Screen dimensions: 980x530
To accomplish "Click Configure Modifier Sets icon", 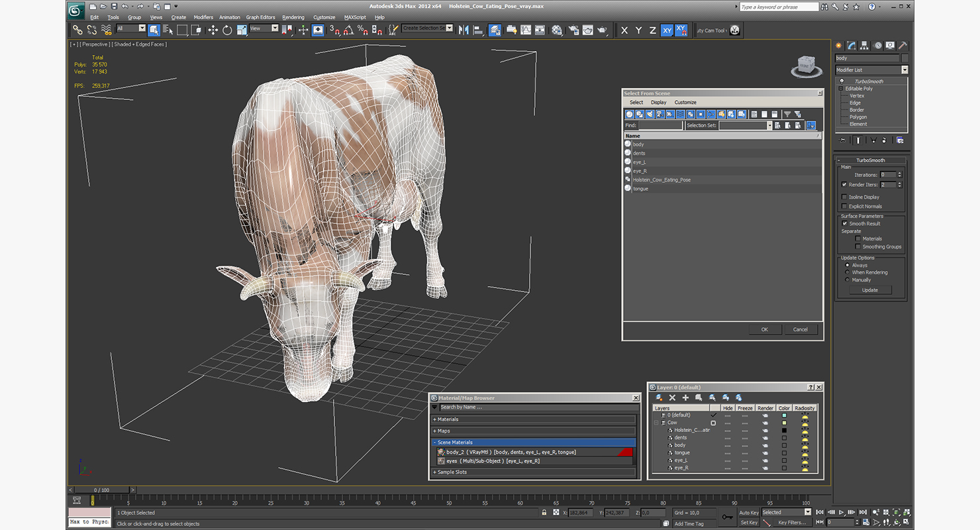I will [900, 140].
